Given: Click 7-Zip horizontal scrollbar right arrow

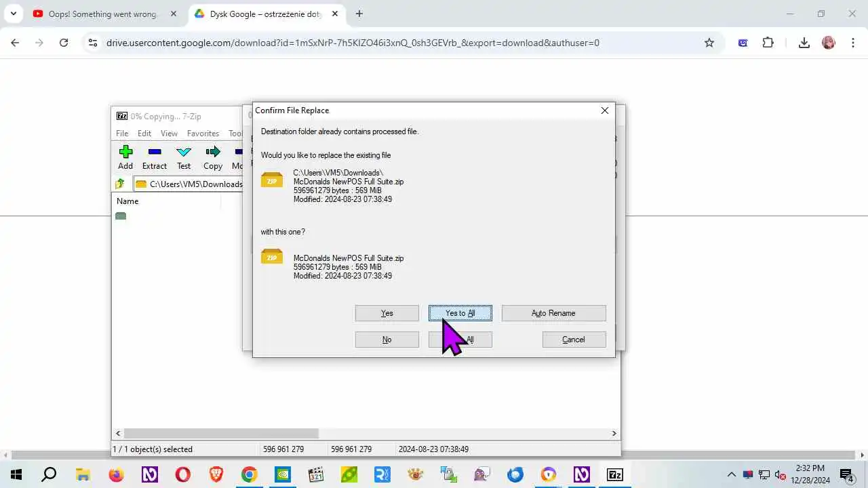Looking at the screenshot, I should 614,434.
